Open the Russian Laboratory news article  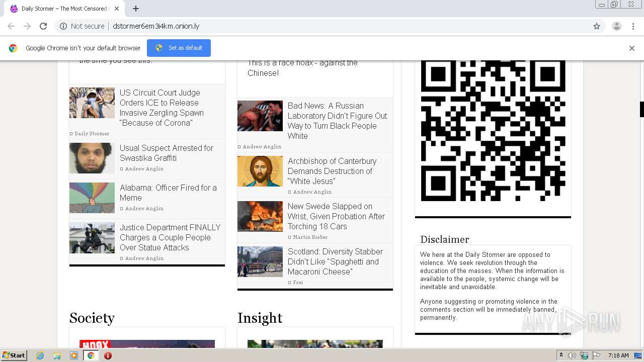(x=337, y=121)
